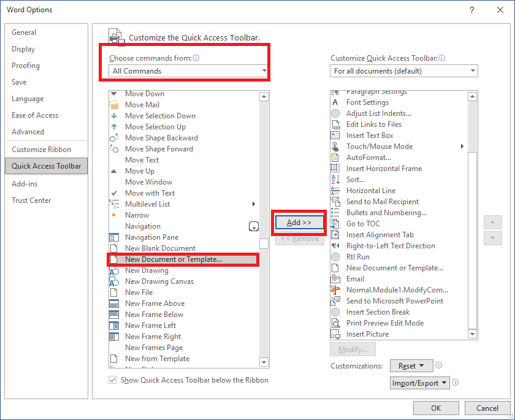Select the Move with Text command
This screenshot has width=515, height=420.
pos(184,193)
